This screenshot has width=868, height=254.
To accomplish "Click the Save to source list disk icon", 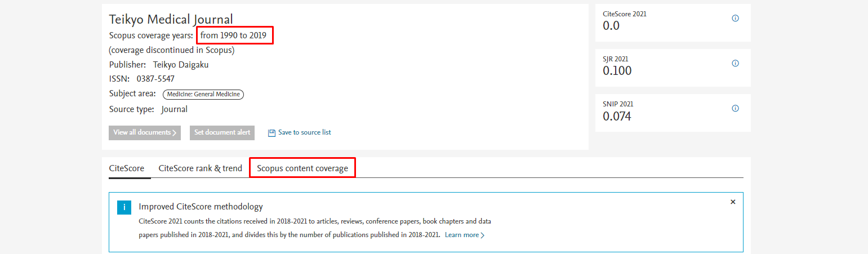I will (271, 133).
